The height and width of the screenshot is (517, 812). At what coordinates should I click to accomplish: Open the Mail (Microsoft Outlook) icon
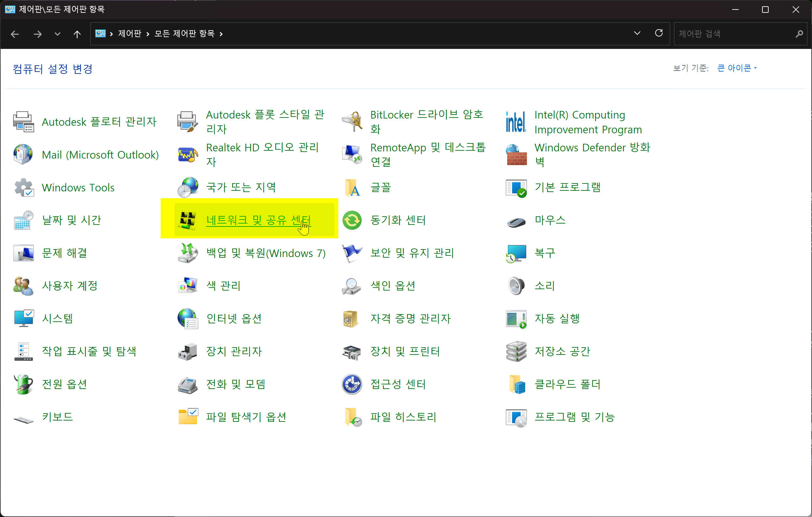[23, 154]
